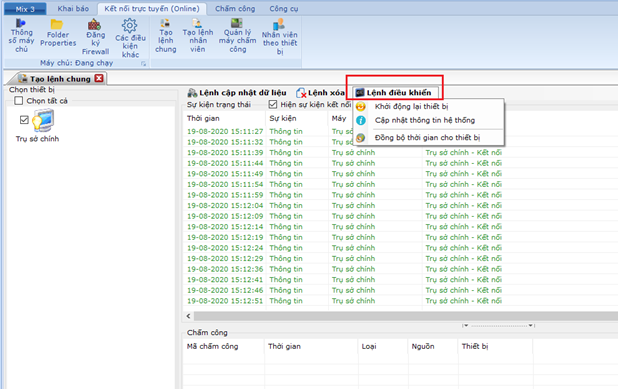Screen dimensions: 619x389
Task: Click Trụ sở chính cell in row 15:11:59
Action: point(353,195)
